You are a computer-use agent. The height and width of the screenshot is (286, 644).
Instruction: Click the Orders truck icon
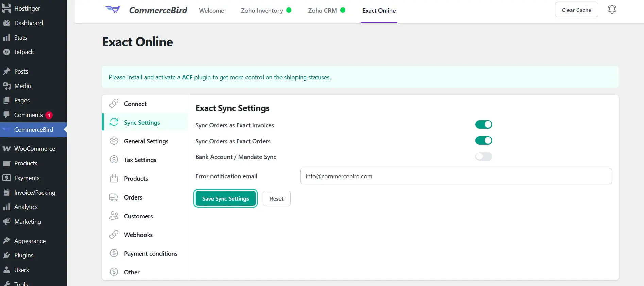click(x=114, y=197)
